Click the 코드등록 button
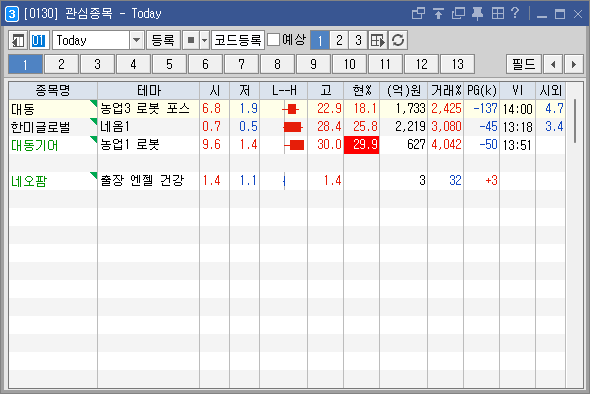The width and height of the screenshot is (590, 394). pos(238,40)
